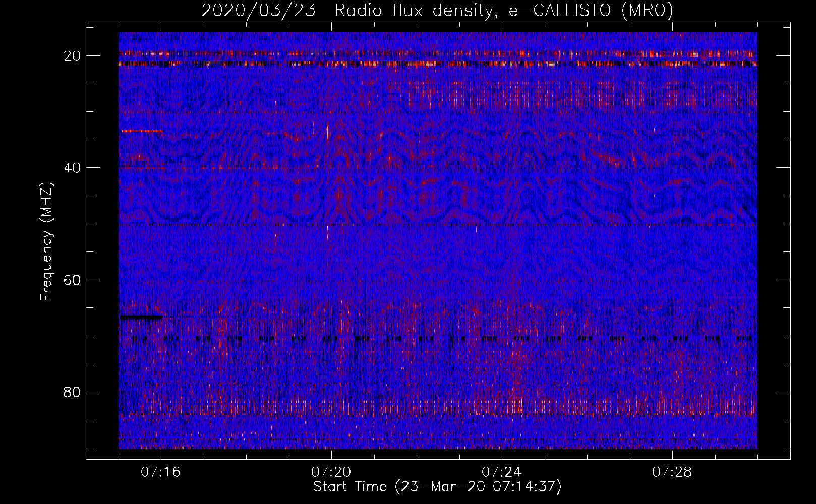This screenshot has height=504, width=816.
Task: Click the 07:28 time tick label
Action: coord(672,472)
